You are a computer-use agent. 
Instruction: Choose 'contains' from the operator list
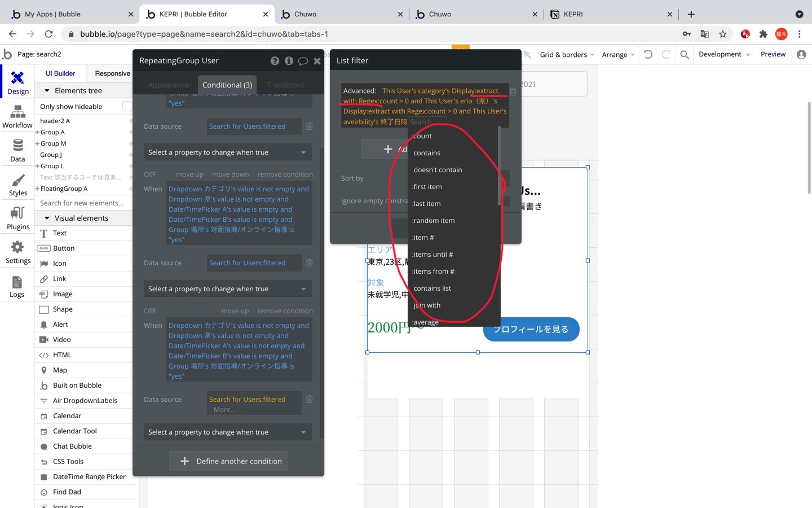(427, 153)
